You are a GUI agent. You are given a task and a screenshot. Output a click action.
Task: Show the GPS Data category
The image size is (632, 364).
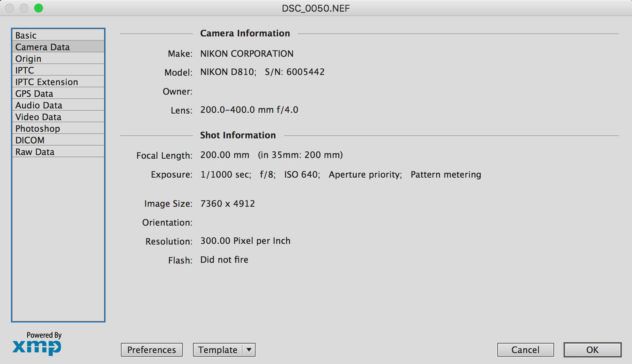[x=58, y=93]
